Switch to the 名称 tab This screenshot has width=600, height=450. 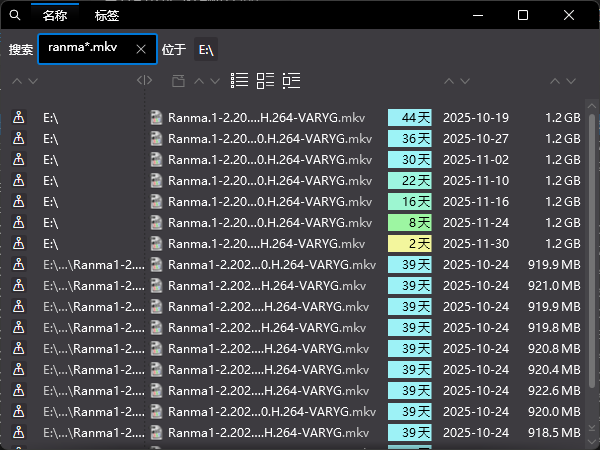[x=55, y=15]
